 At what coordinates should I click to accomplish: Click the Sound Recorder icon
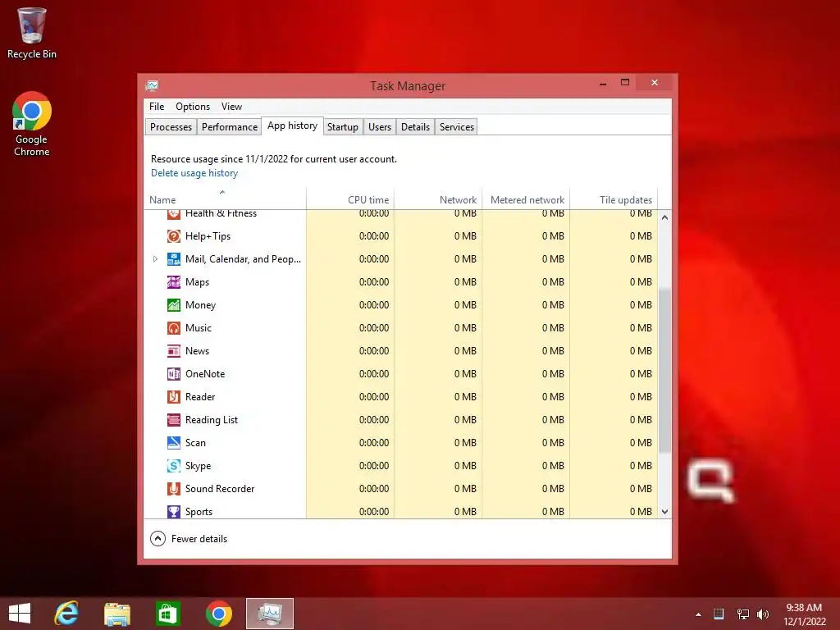coord(174,489)
